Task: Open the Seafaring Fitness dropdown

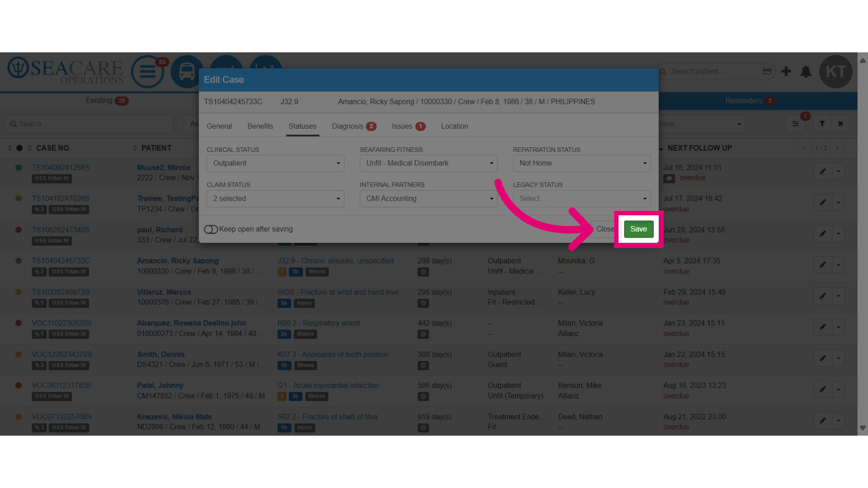Action: click(429, 163)
